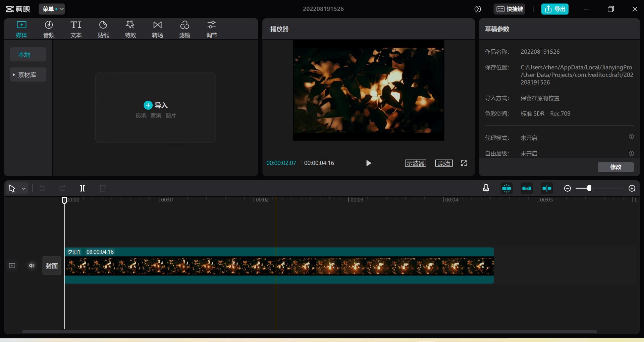
Task: Expand the 素材库 library section
Action: click(x=28, y=75)
